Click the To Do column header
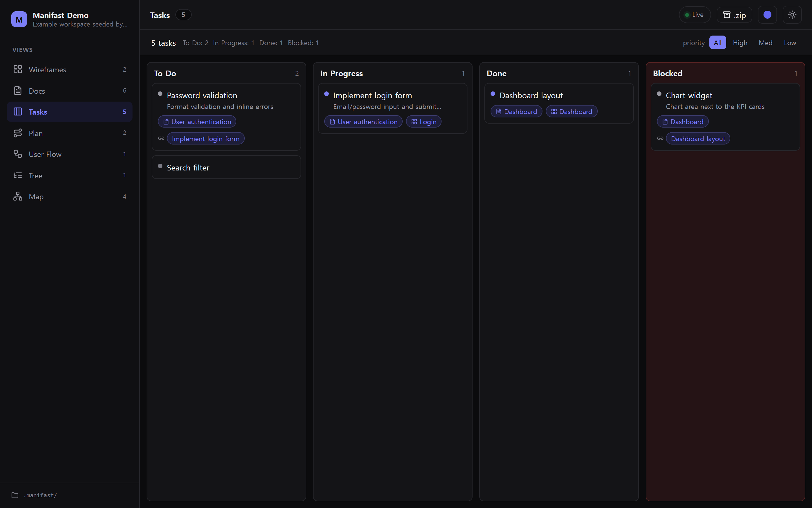This screenshot has width=812, height=508. (x=226, y=73)
